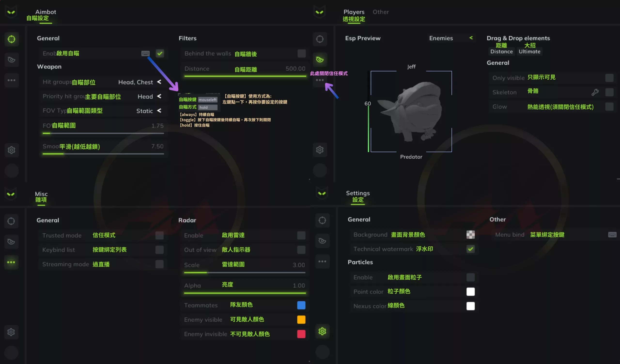The width and height of the screenshot is (620, 364).
Task: Click the crosshair icon in Aimbot panel sidebar
Action: pyautogui.click(x=11, y=39)
